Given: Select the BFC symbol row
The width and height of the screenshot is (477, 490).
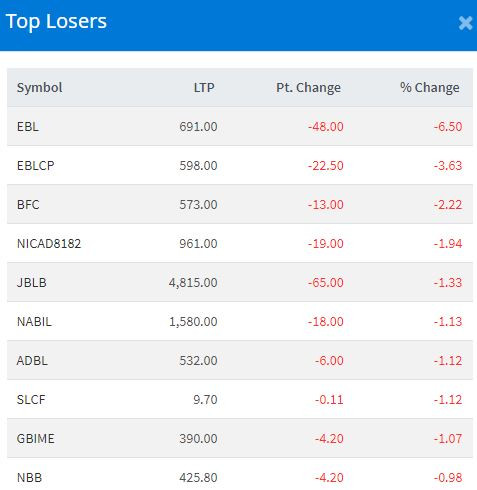Looking at the screenshot, I should (x=240, y=204).
